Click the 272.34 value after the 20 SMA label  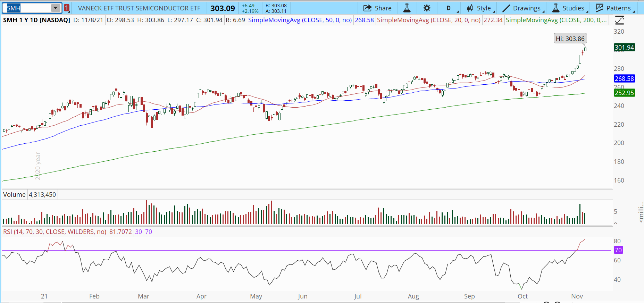493,20
